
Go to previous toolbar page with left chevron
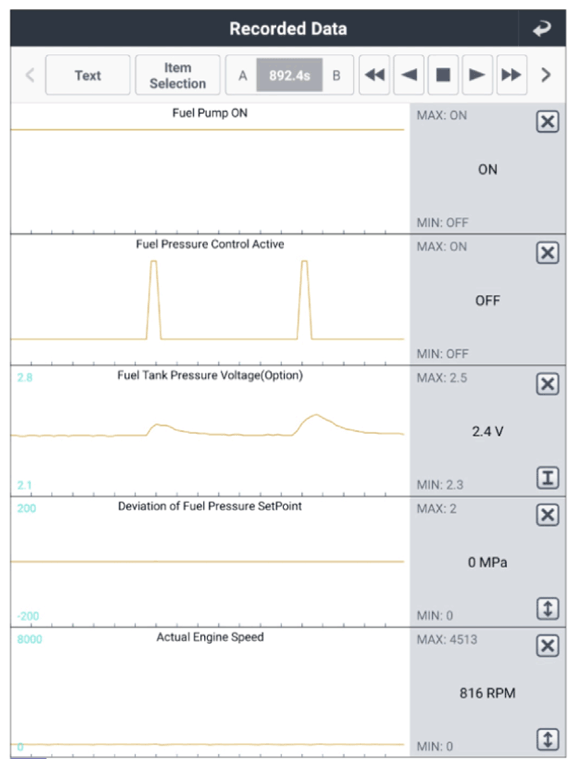[30, 75]
